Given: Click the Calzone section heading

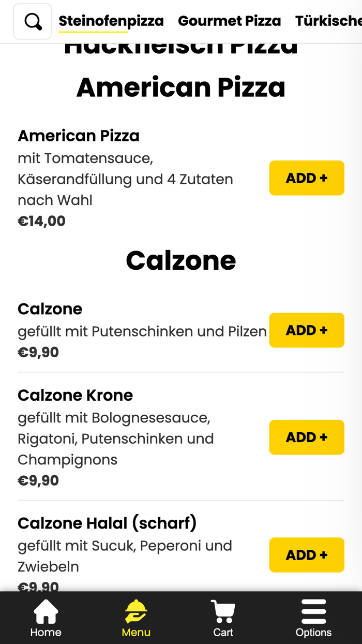Looking at the screenshot, I should click(x=181, y=260).
